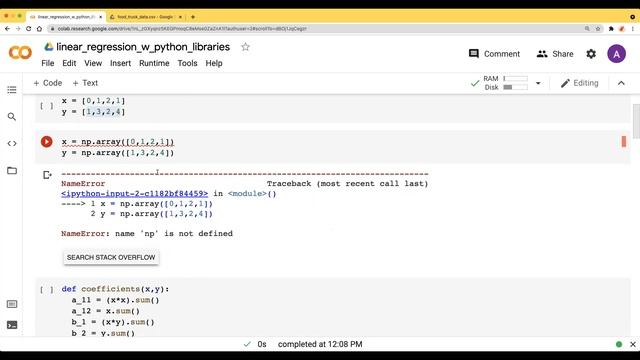
Task: Open the Help menu
Action: (214, 63)
